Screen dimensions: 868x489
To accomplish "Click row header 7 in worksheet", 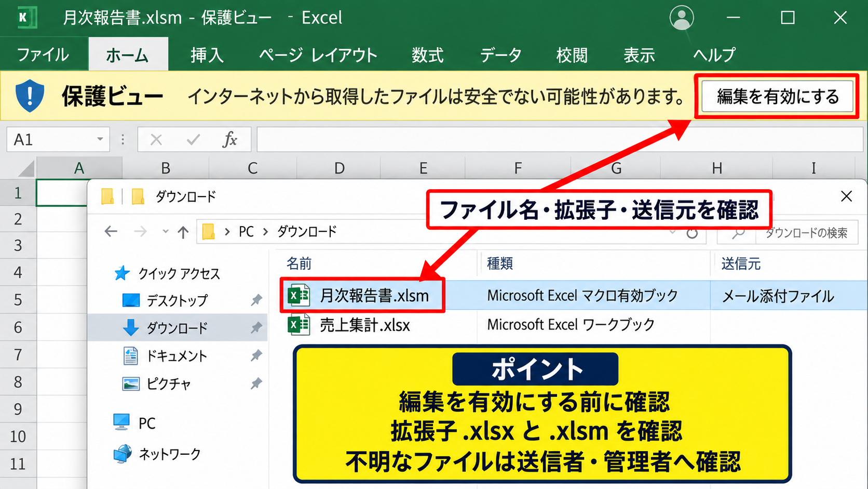I will [18, 355].
